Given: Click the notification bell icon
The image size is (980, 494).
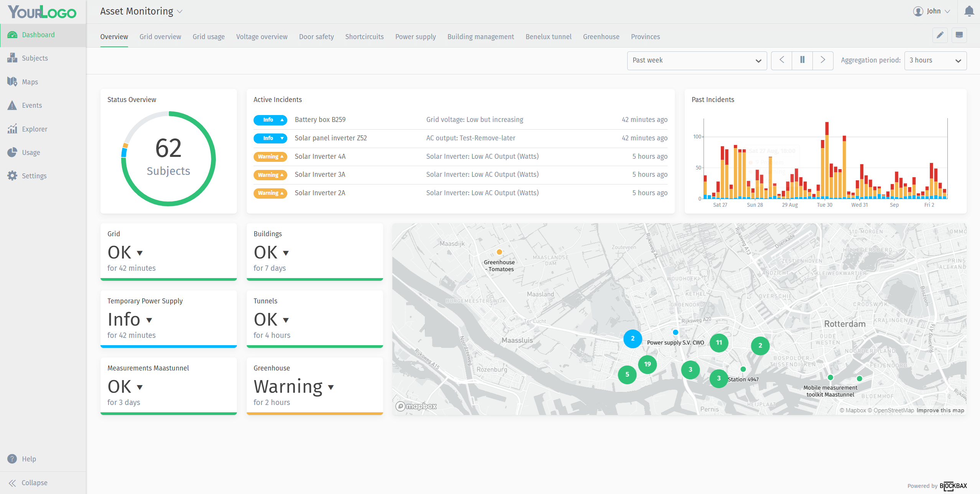Looking at the screenshot, I should (969, 11).
